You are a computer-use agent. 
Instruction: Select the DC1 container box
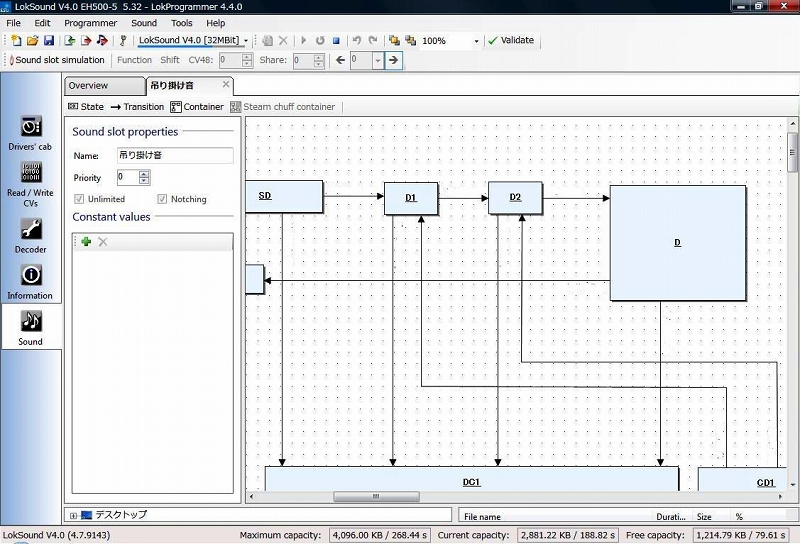pos(472,479)
